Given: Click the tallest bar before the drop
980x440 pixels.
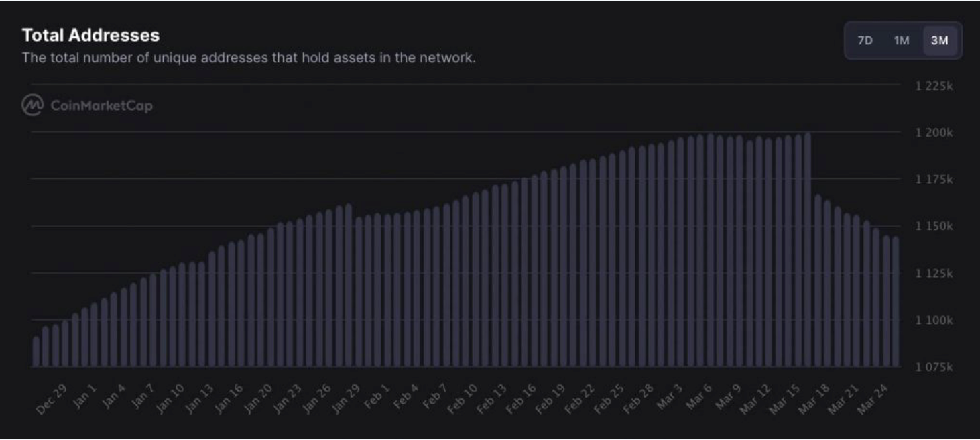Looking at the screenshot, I should click(808, 250).
